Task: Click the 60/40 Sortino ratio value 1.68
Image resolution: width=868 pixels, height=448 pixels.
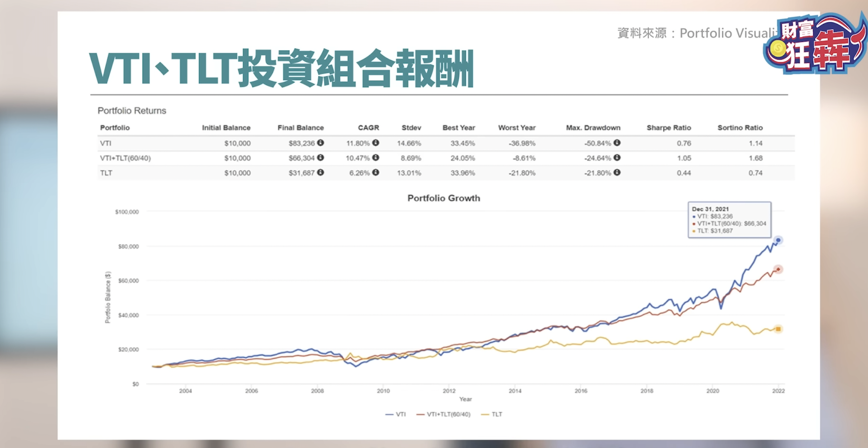Action: click(756, 158)
